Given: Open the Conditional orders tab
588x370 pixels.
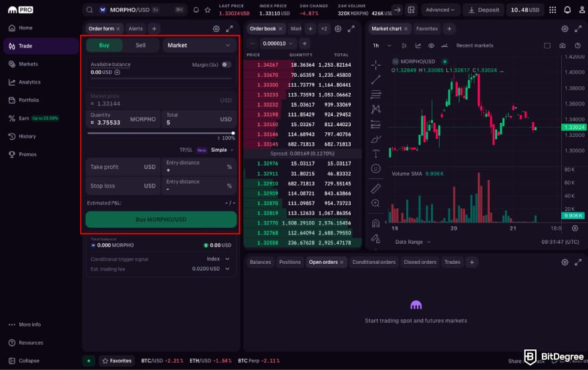Looking at the screenshot, I should [x=374, y=262].
